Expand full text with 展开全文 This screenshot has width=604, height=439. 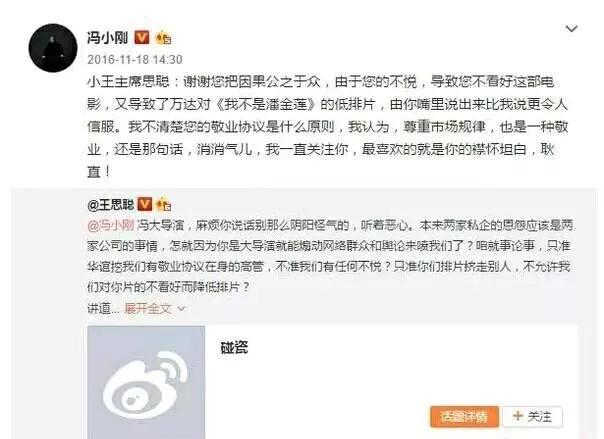148,308
